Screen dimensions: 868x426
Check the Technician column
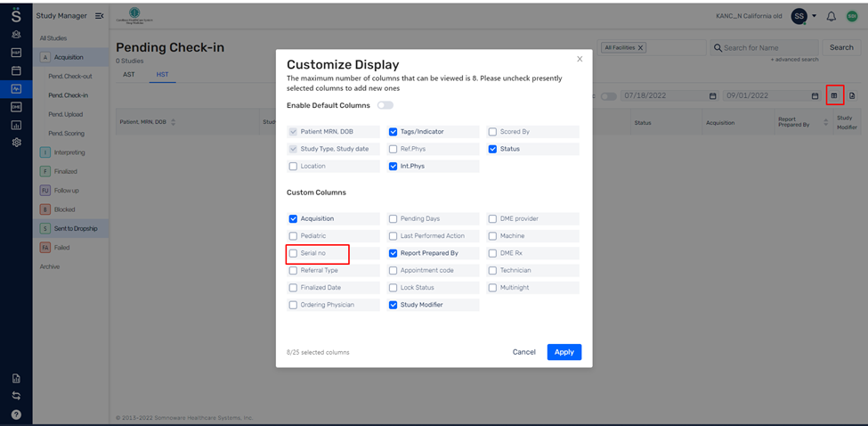(492, 271)
